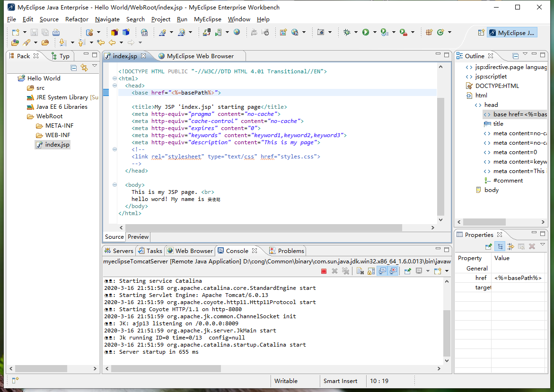Click the Scroll Lock icon in Console
This screenshot has width=554, height=392.
pos(370,271)
